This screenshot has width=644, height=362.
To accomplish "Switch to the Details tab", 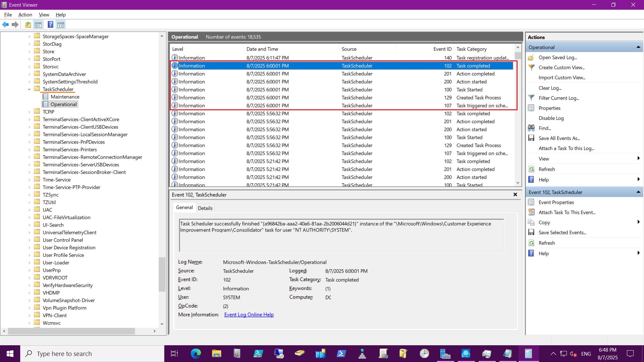I will 205,208.
